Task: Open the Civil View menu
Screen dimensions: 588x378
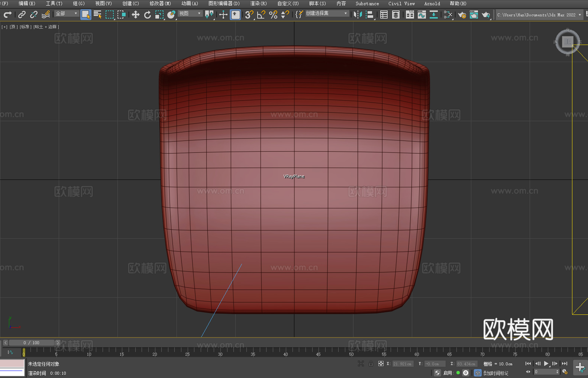Action: [401, 3]
